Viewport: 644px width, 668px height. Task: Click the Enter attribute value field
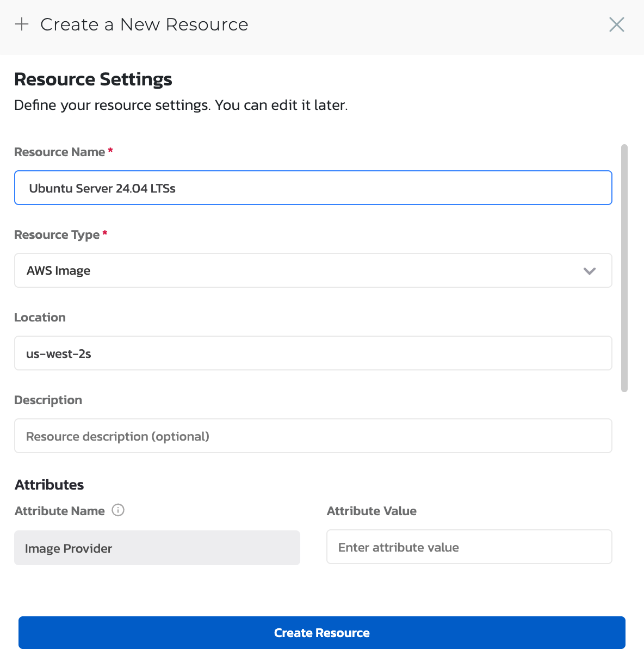(469, 547)
